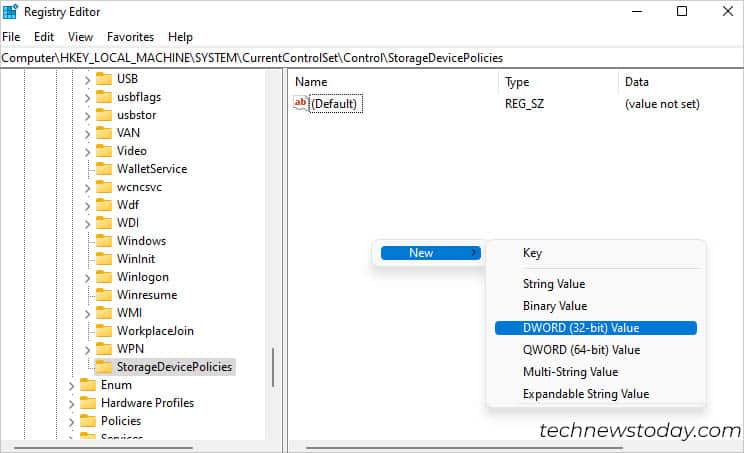Expand the Policies key

point(71,422)
